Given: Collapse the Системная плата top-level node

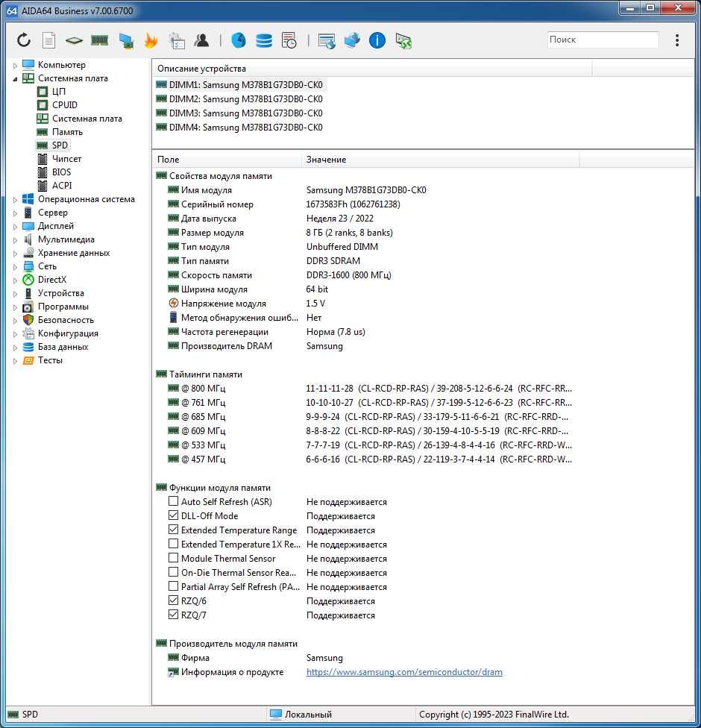Looking at the screenshot, I should pyautogui.click(x=15, y=79).
